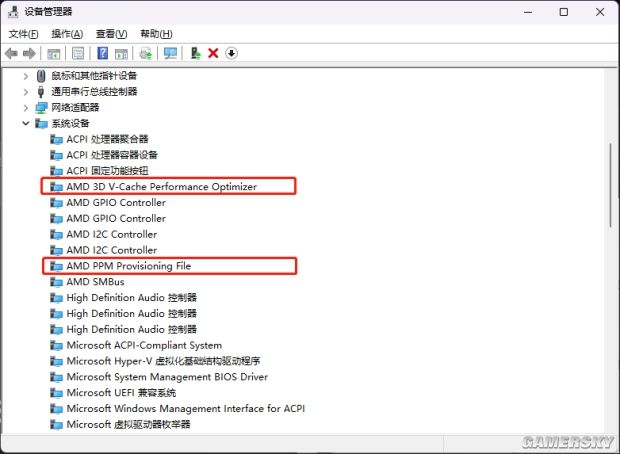Click the Disable device down-arrow icon
620x454 pixels.
[231, 53]
